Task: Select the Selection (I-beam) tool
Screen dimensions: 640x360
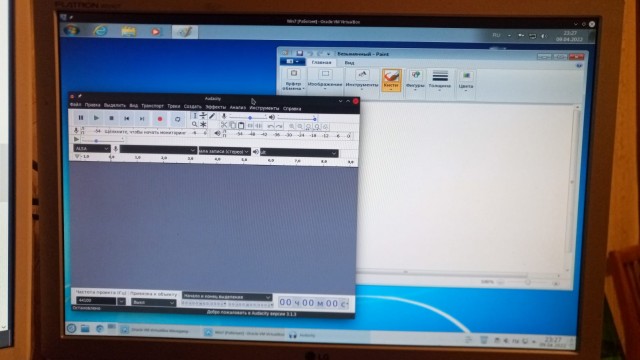Action: tap(195, 116)
